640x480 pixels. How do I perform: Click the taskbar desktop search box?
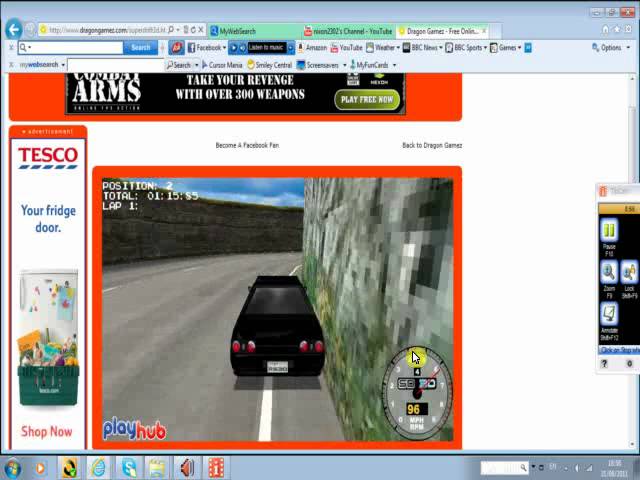(x=504, y=468)
